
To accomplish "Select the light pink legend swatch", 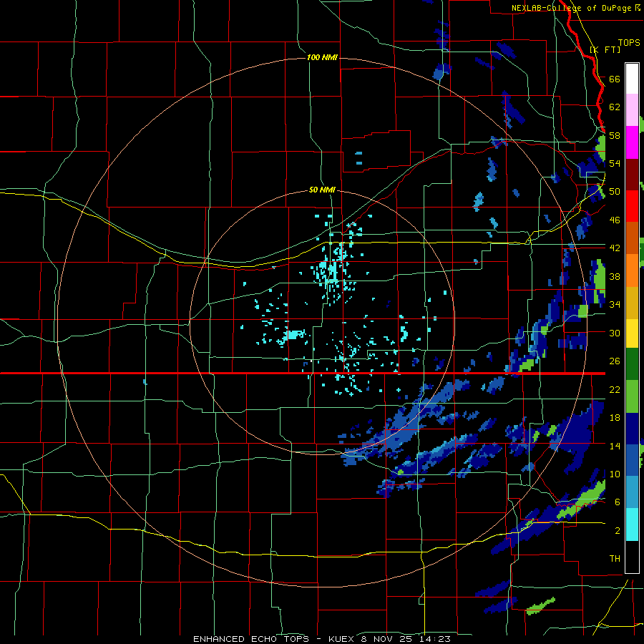I will pyautogui.click(x=632, y=110).
